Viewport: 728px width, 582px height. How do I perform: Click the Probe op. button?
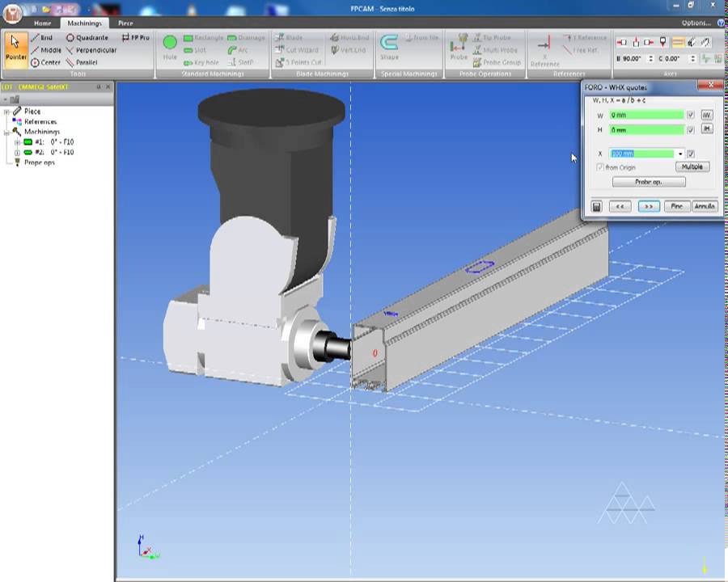click(x=649, y=182)
